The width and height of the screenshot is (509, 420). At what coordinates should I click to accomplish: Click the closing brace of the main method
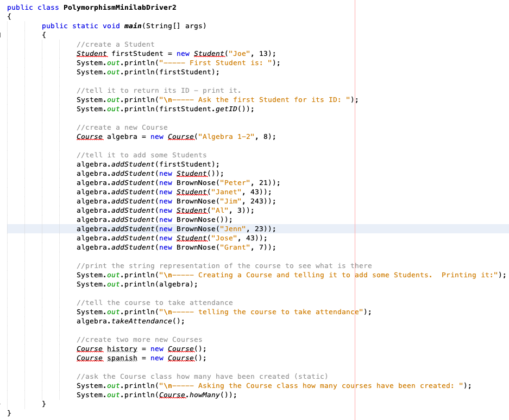click(x=43, y=403)
